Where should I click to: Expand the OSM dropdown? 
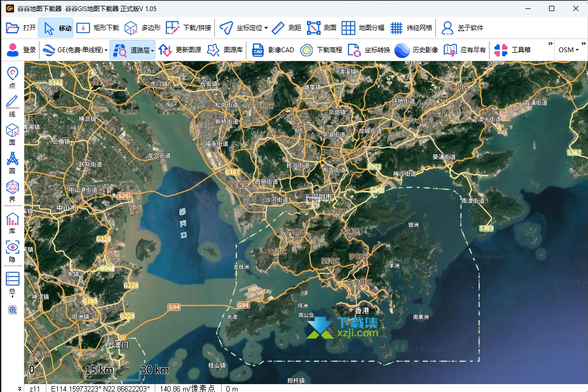coord(569,50)
